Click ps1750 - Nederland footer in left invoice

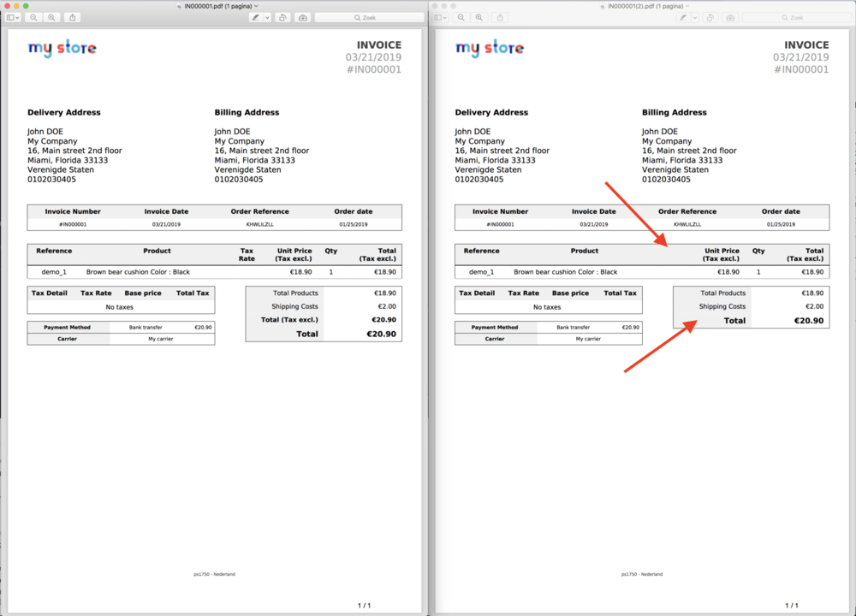215,574
